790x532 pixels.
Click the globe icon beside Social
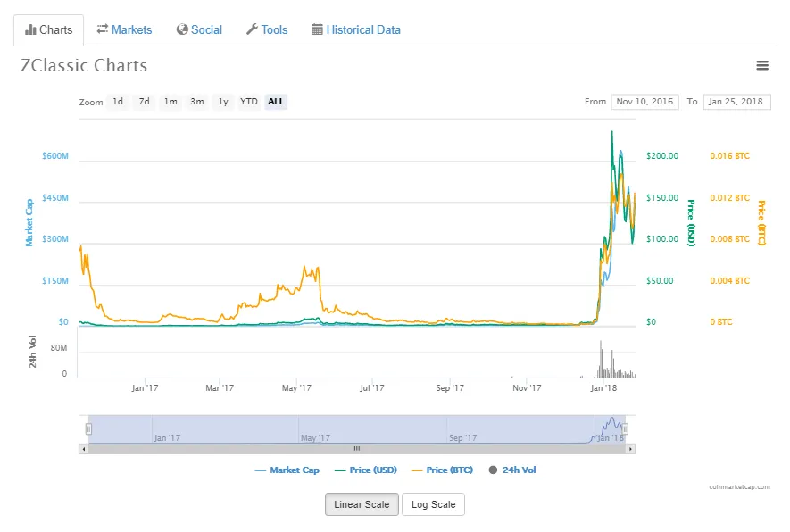[x=182, y=29]
